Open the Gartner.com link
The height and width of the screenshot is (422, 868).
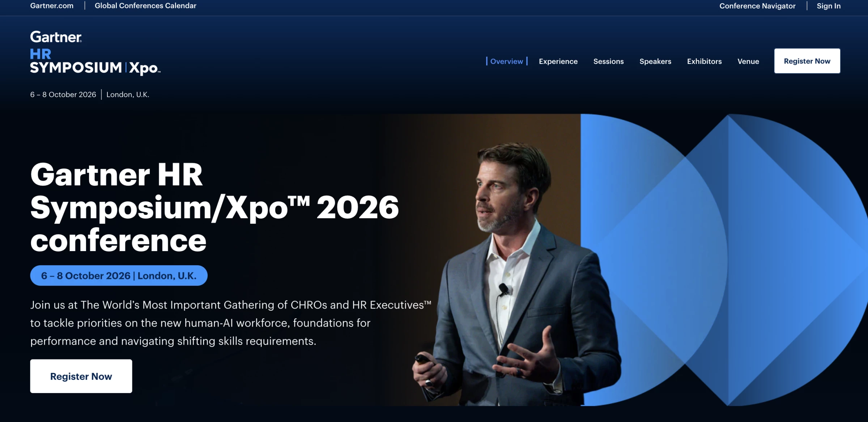click(52, 6)
